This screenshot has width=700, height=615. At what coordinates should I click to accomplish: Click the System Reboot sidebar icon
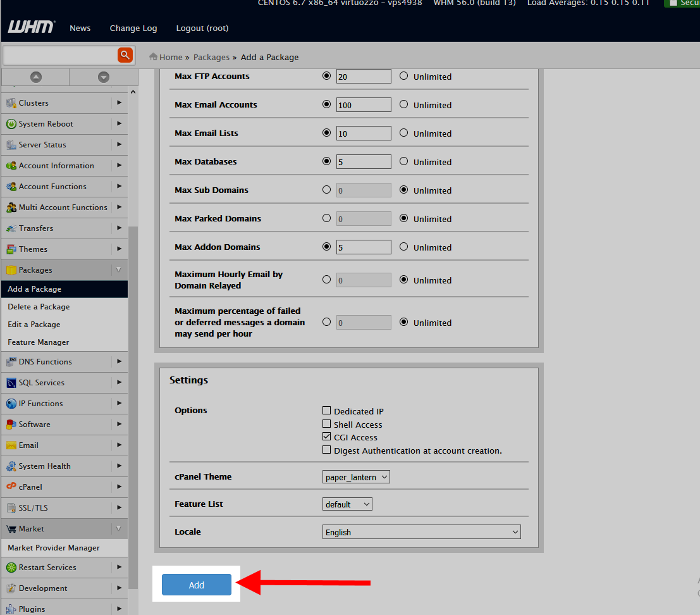(11, 124)
